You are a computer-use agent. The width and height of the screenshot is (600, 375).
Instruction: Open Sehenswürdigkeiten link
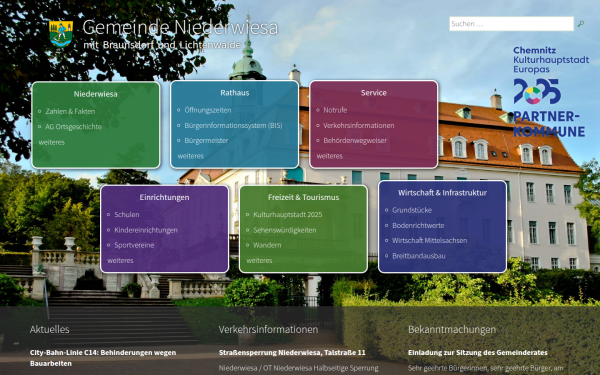click(285, 230)
